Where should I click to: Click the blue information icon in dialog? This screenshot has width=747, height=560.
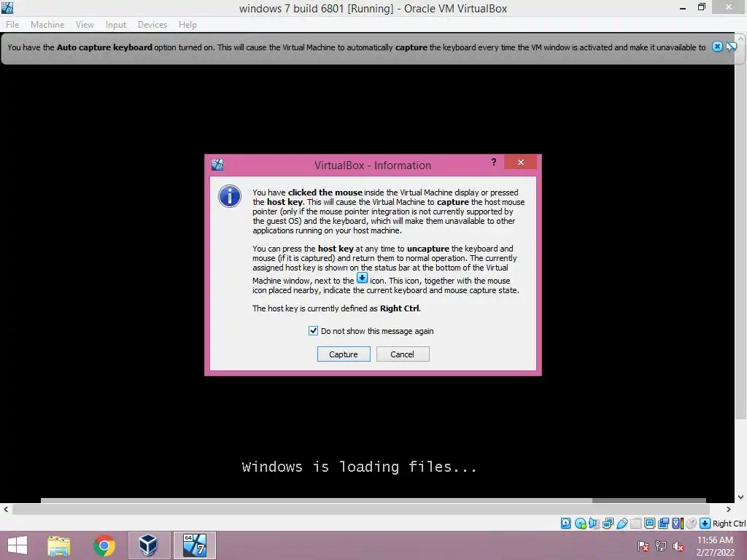(x=230, y=196)
